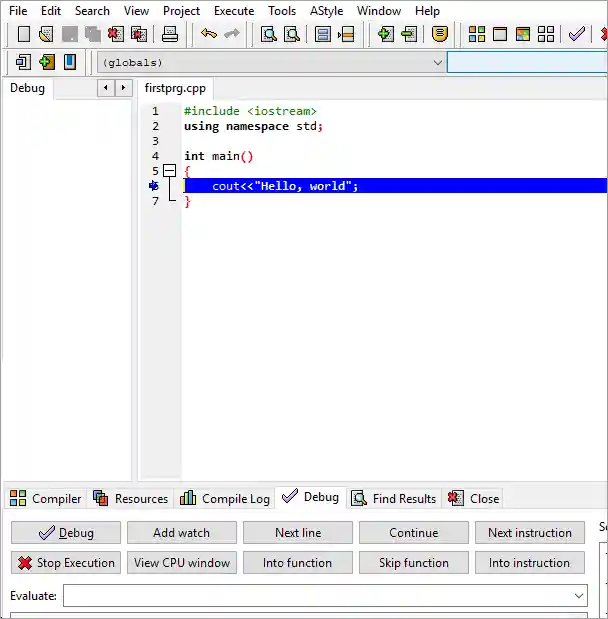This screenshot has width=608, height=619.
Task: Click the Stop Execution button
Action: [x=66, y=563]
